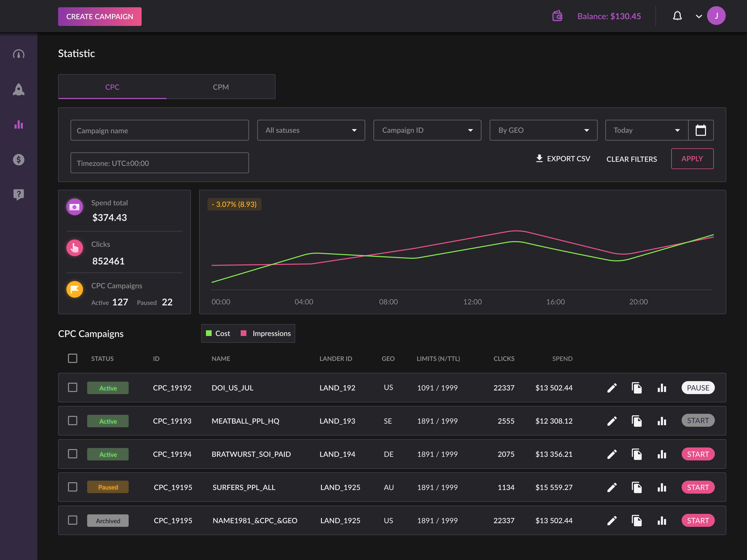Pause the DOI_US_JUL campaign
The width and height of the screenshot is (747, 560).
click(x=698, y=388)
